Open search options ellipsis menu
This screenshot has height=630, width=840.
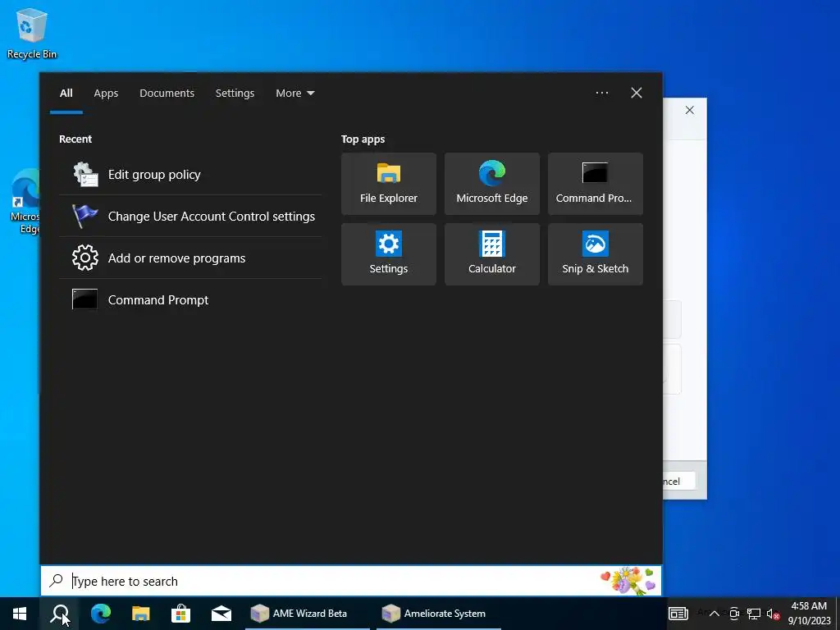click(x=601, y=93)
